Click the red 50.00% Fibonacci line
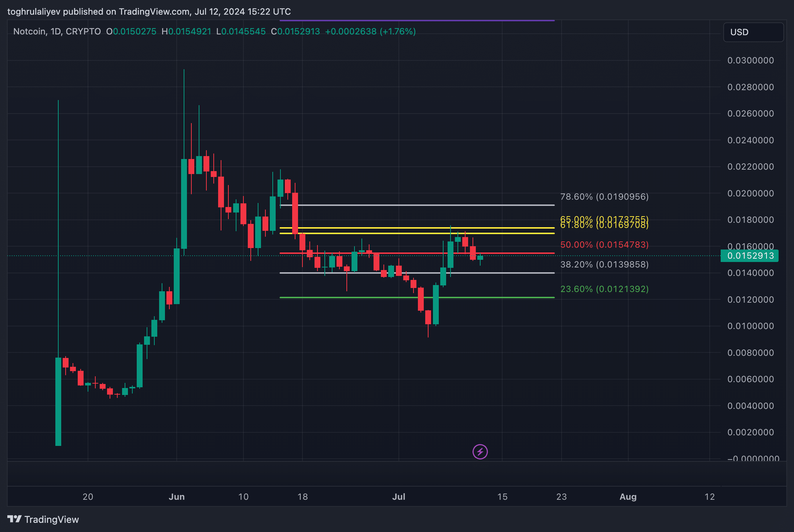Image resolution: width=794 pixels, height=532 pixels. (x=417, y=253)
